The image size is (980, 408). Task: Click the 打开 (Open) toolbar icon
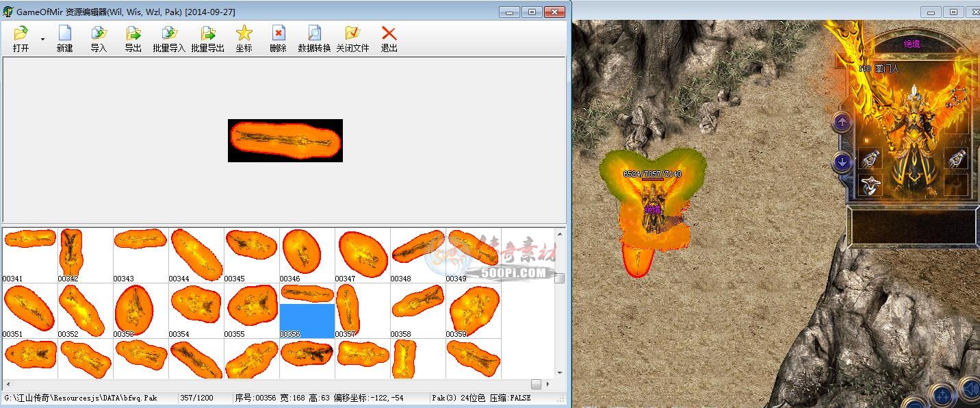coord(21,33)
